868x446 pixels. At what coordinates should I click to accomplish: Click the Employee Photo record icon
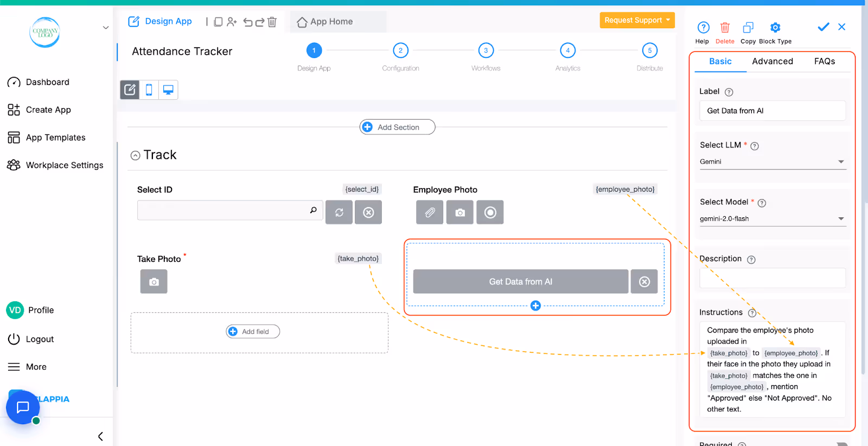490,212
